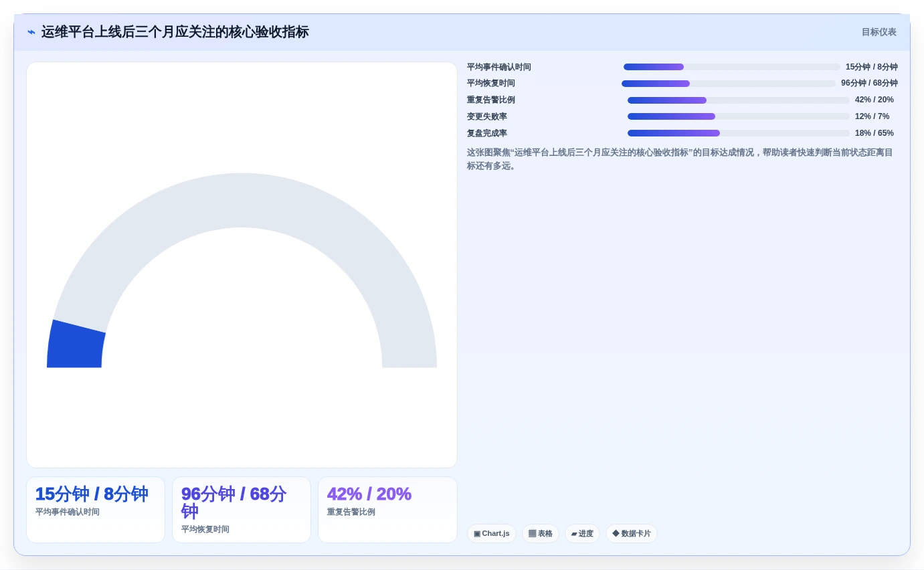Click the value 18% / 65%

pyautogui.click(x=874, y=133)
